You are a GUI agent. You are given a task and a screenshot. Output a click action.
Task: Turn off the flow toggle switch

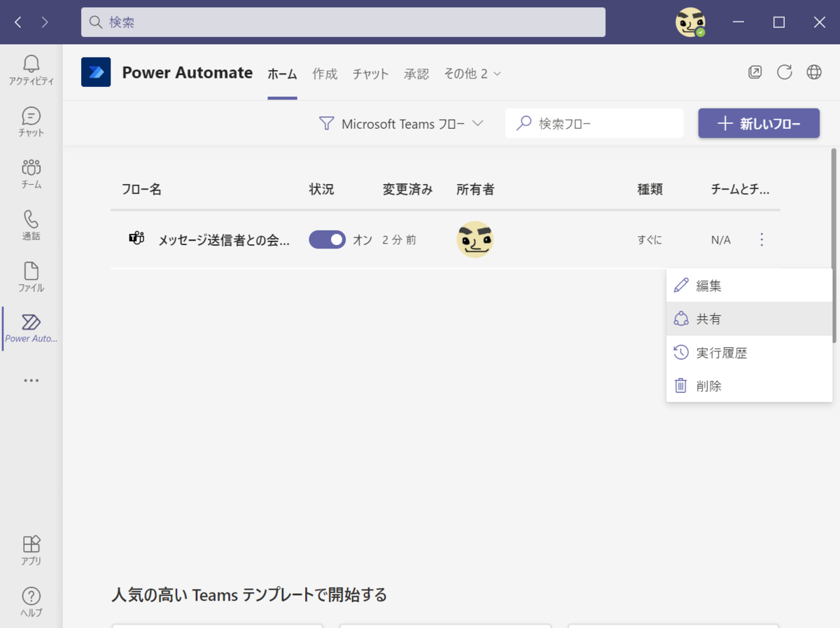point(327,240)
